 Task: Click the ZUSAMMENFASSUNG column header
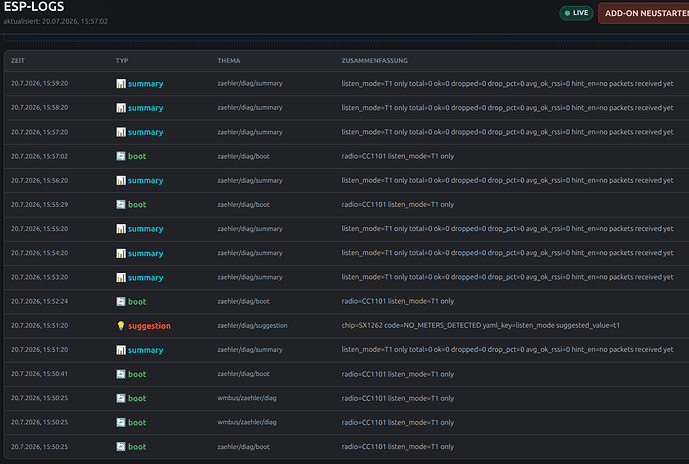pos(374,61)
